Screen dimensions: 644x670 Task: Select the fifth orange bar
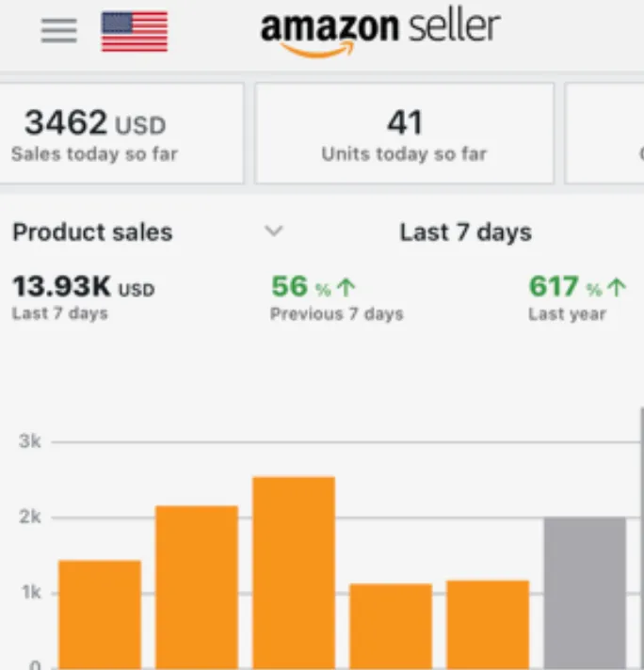pyautogui.click(x=488, y=625)
